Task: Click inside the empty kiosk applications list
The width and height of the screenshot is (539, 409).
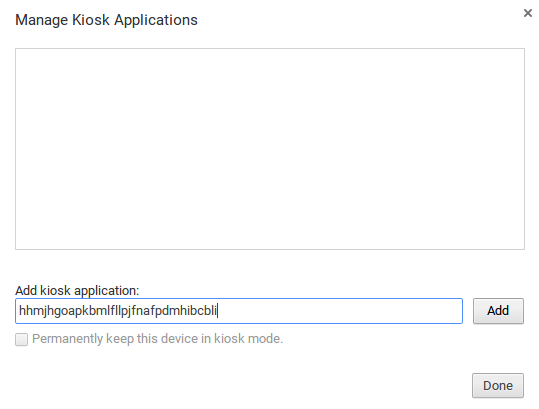Action: coord(270,149)
